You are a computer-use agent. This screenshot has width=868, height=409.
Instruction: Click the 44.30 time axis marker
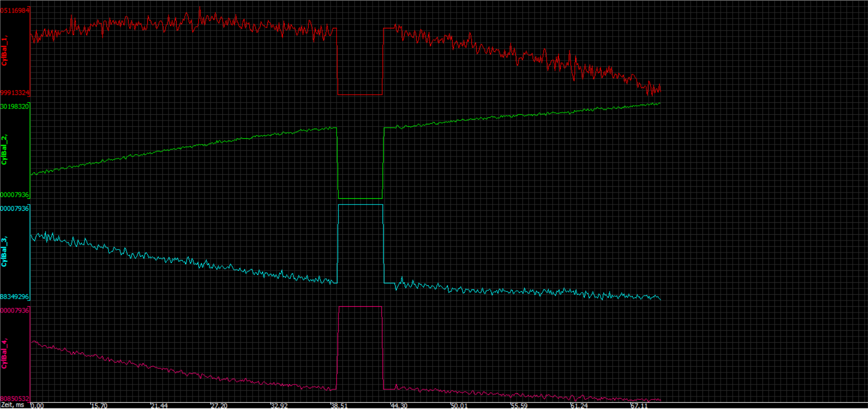[398, 406]
